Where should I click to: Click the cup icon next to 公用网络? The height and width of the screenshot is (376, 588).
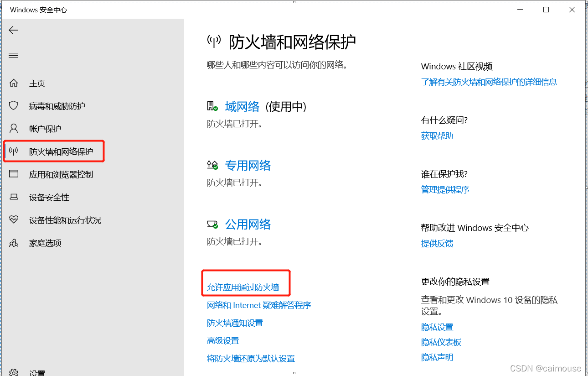pyautogui.click(x=212, y=224)
